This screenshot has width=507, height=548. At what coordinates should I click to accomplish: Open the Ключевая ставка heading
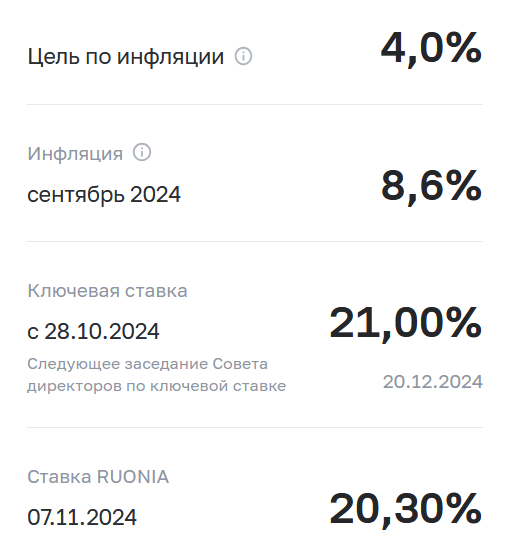pyautogui.click(x=107, y=291)
